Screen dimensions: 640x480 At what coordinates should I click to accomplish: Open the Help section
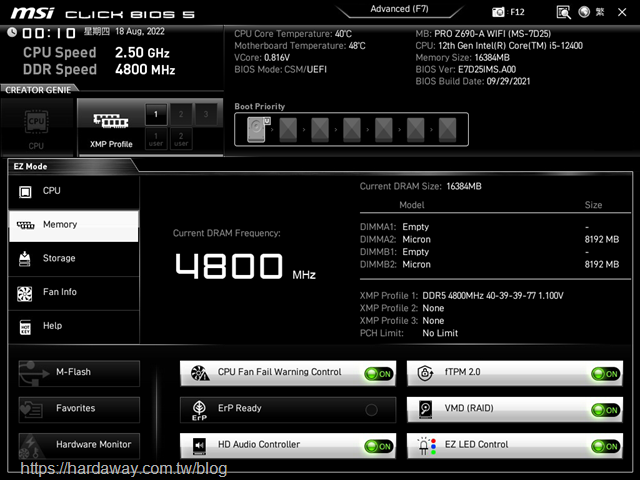74,327
